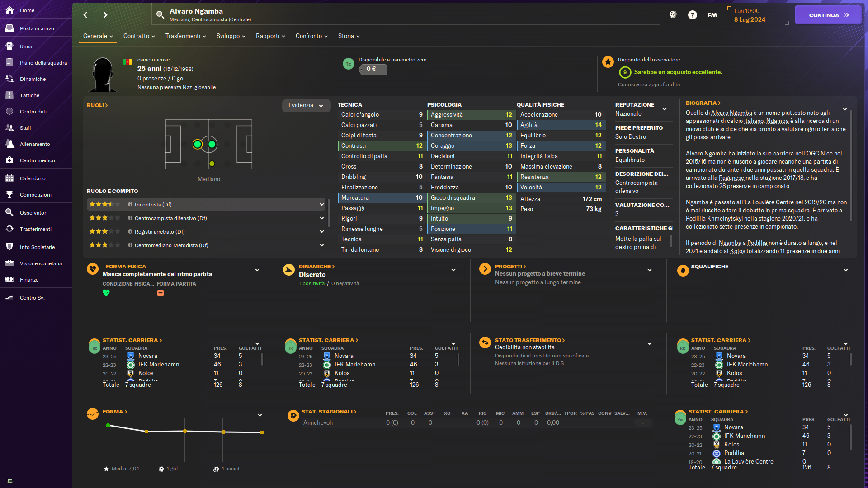Open the Dinamiche section link
Viewport: 868px width, 488px height.
(316, 267)
